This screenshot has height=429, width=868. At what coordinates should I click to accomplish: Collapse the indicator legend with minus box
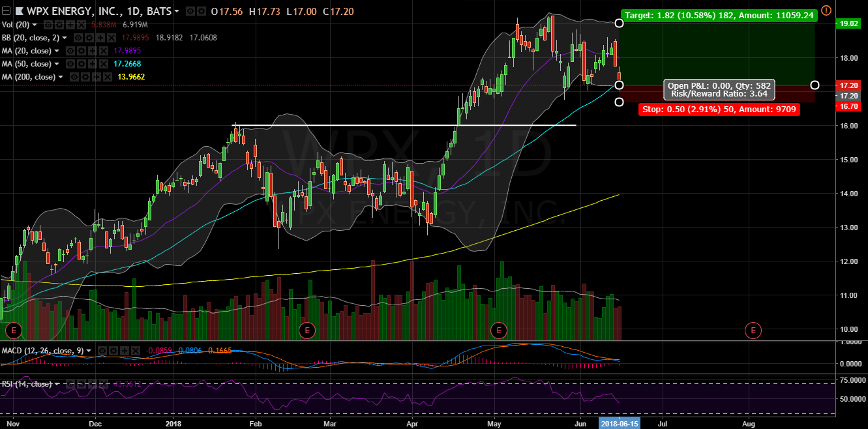tap(7, 11)
